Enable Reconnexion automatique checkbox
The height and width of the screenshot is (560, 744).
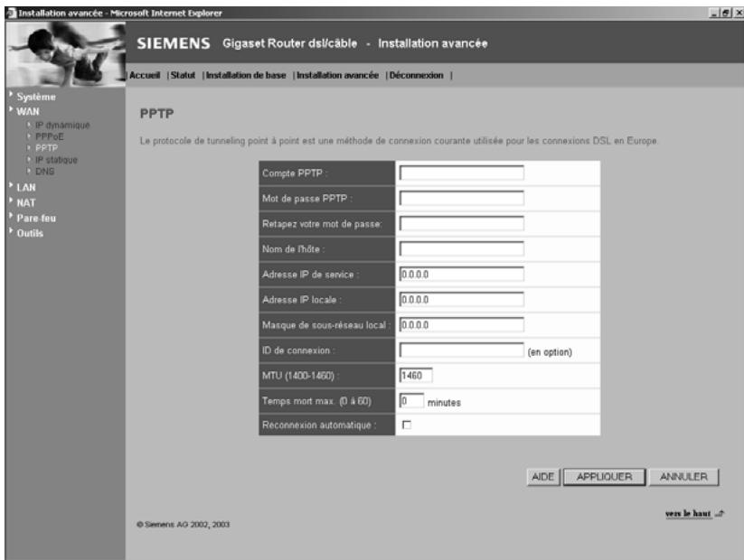[407, 425]
